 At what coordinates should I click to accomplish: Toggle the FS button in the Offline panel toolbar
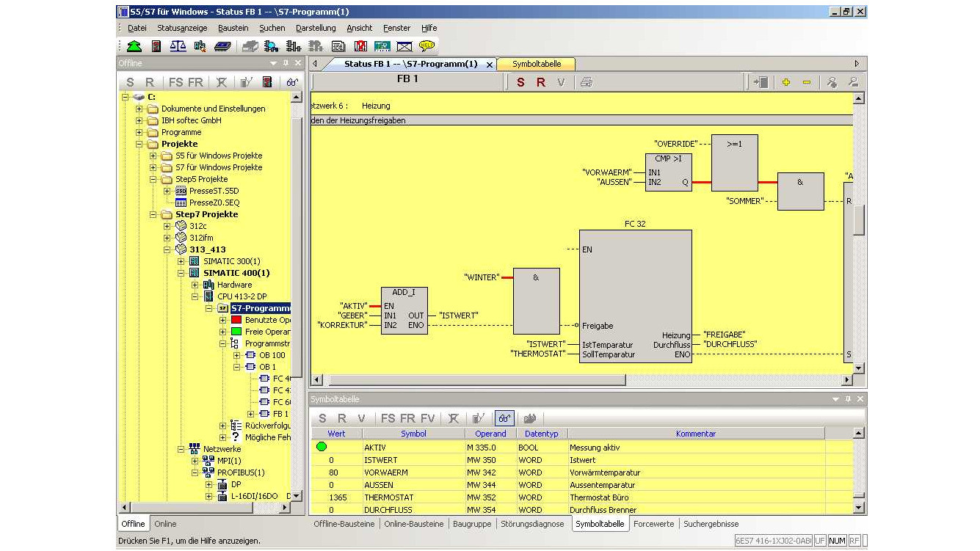coord(176,82)
